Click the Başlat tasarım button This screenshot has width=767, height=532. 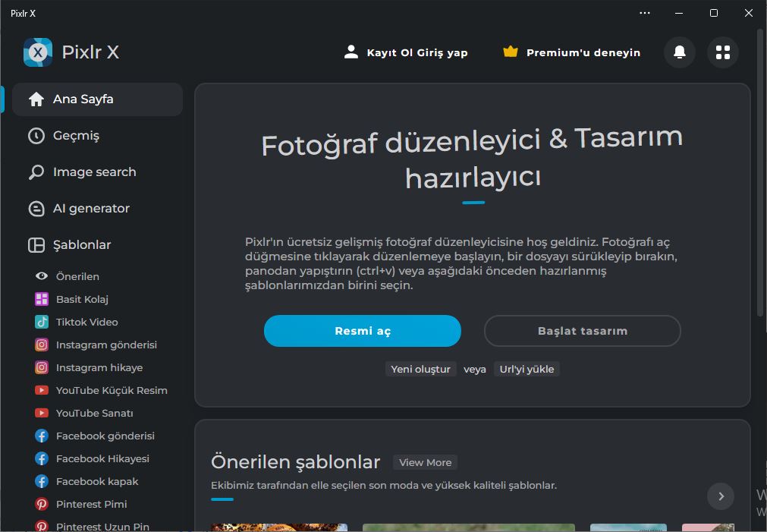[582, 331]
